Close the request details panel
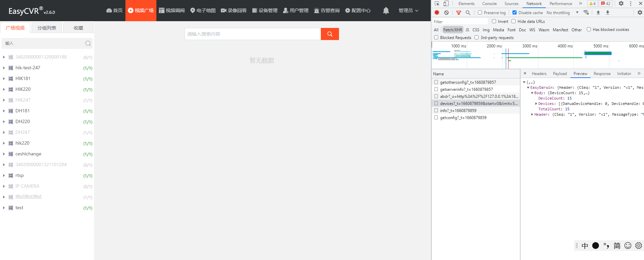Image resolution: width=644 pixels, height=260 pixels. click(x=525, y=73)
